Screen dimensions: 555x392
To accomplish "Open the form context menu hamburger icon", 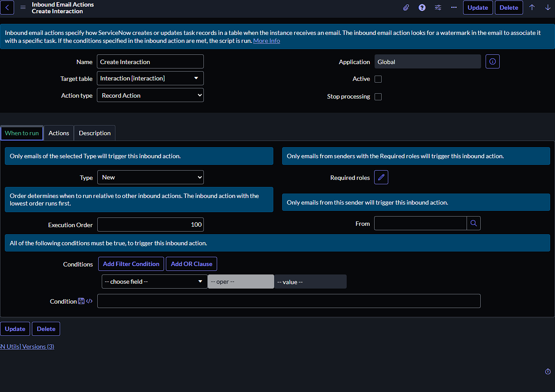I will (x=23, y=8).
